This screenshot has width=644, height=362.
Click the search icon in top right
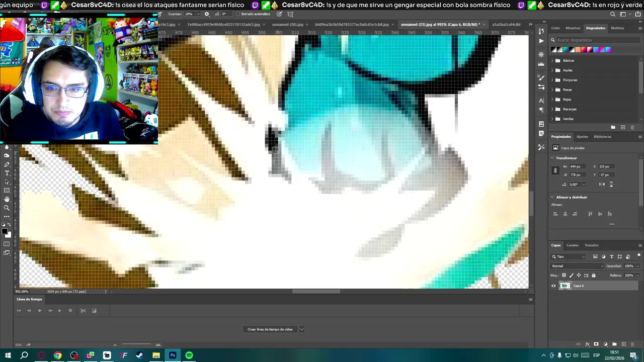(612, 14)
